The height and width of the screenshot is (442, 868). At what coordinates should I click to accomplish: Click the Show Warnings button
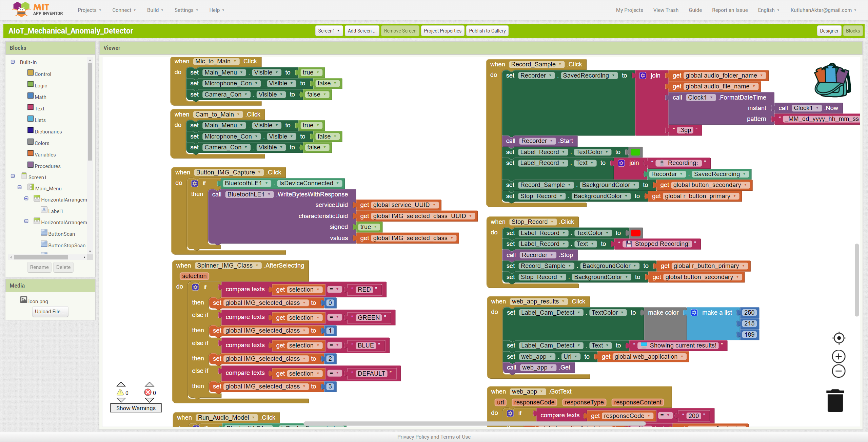pos(136,408)
